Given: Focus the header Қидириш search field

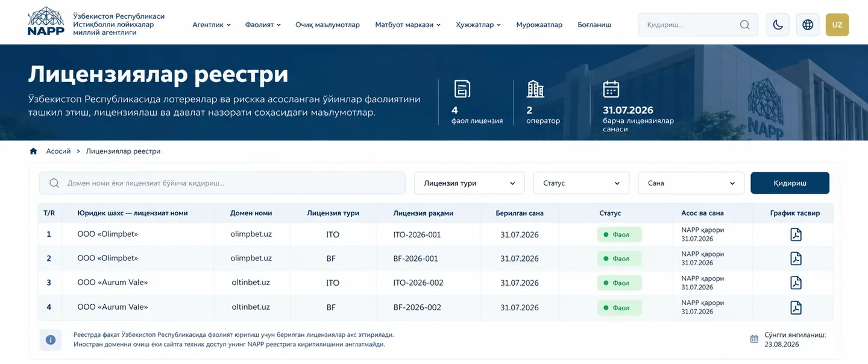Looking at the screenshot, I should [698, 25].
